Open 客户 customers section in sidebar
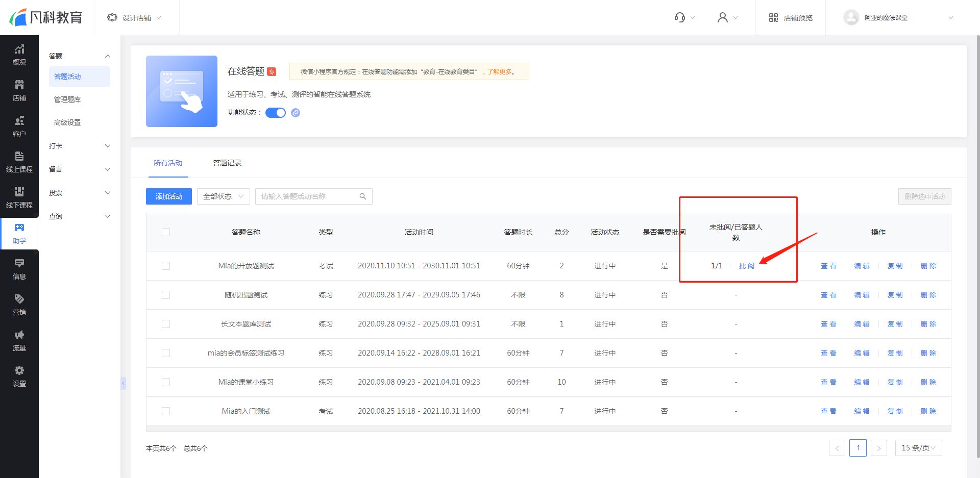 (x=19, y=127)
